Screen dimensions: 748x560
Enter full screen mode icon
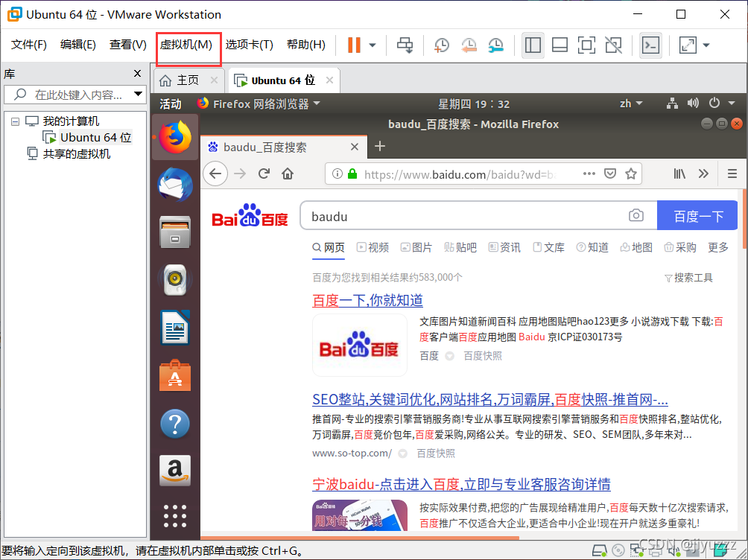[586, 45]
